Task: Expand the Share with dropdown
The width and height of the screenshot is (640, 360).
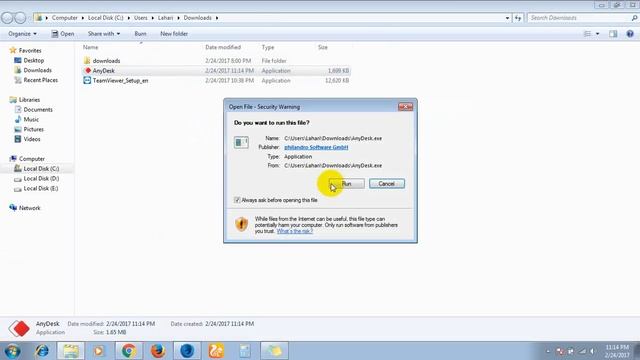Action: coord(104,34)
